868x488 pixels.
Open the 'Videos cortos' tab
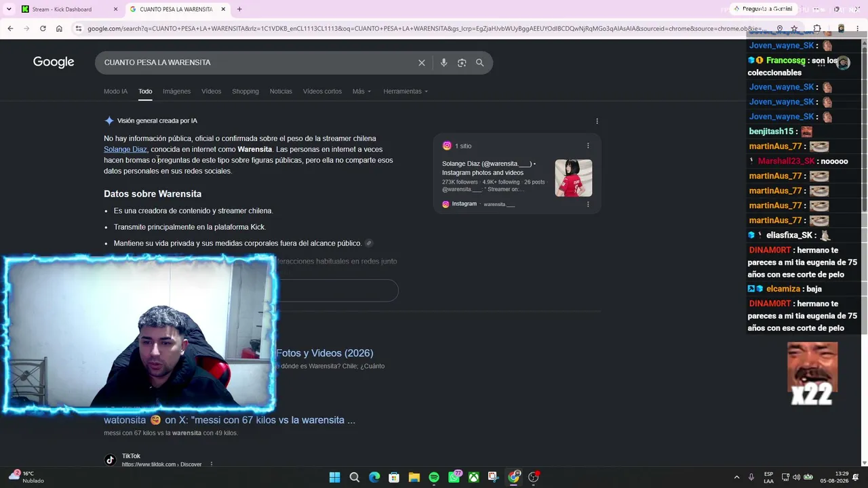click(x=322, y=91)
